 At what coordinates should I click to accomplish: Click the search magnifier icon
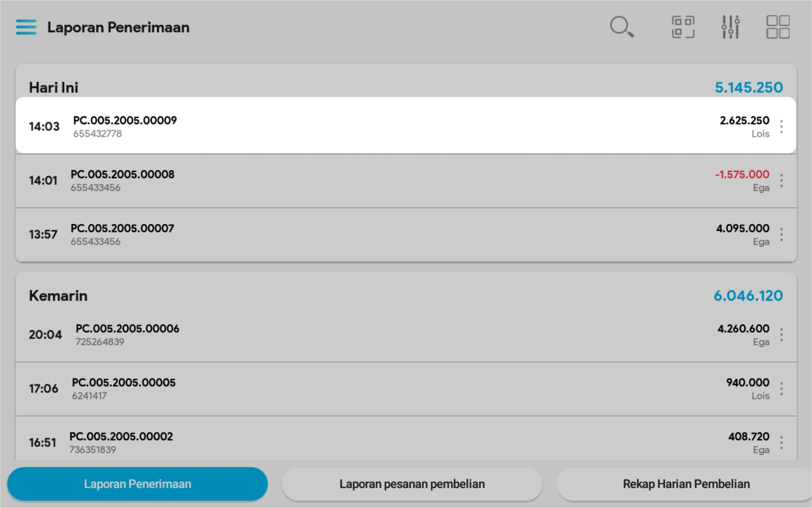[622, 26]
